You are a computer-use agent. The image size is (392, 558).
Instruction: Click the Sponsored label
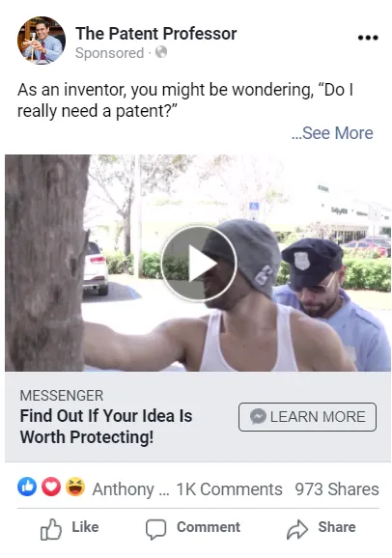[x=110, y=53]
